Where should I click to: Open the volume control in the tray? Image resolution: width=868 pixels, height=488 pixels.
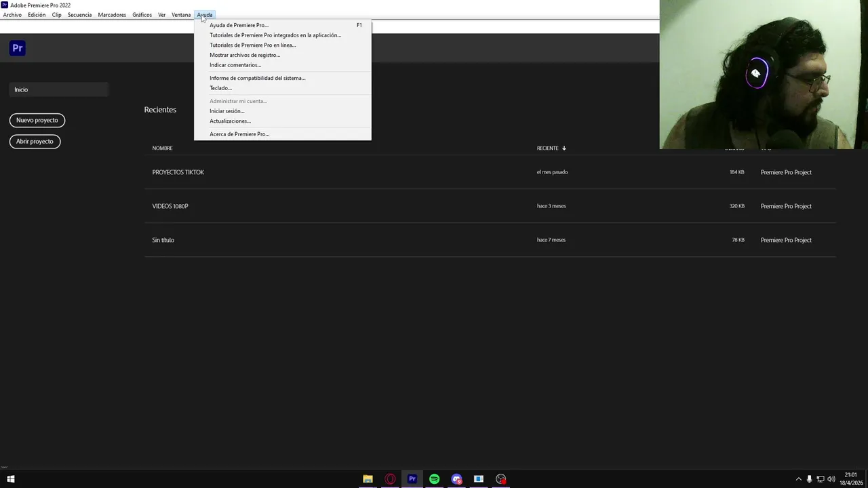pos(831,479)
